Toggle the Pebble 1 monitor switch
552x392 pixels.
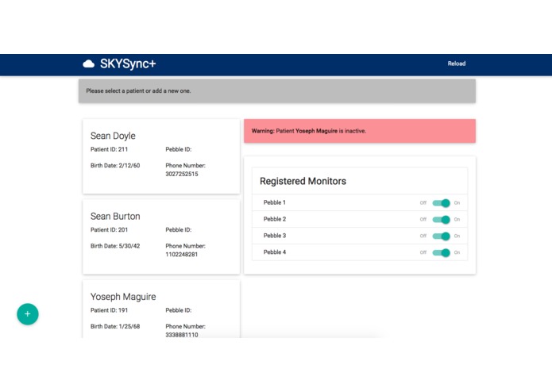(441, 203)
